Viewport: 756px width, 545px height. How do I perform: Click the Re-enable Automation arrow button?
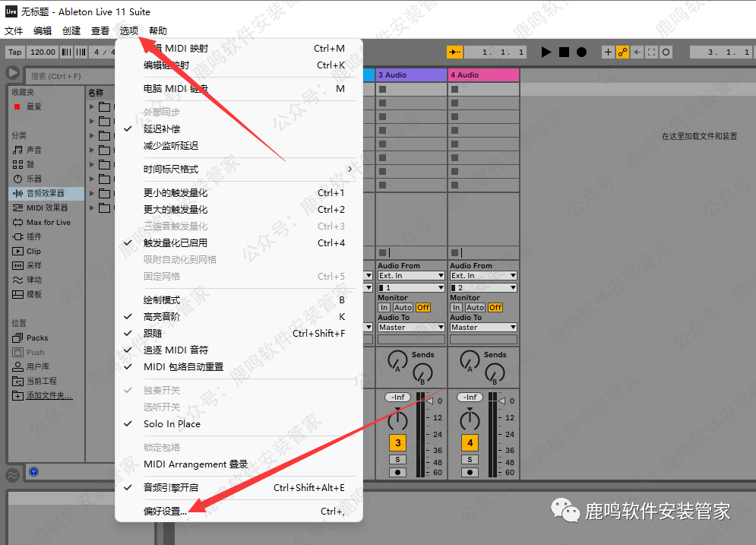(637, 52)
